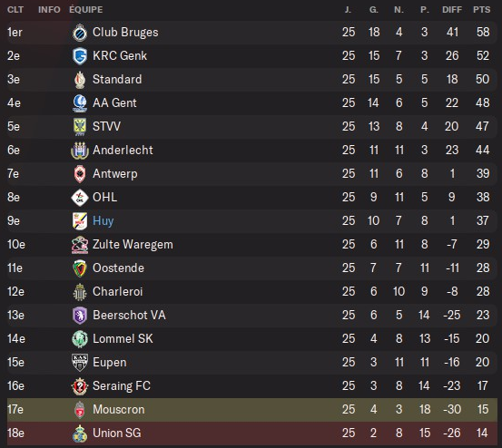This screenshot has height=448, width=502.
Task: Select the Seraing FC table row
Action: (x=252, y=386)
